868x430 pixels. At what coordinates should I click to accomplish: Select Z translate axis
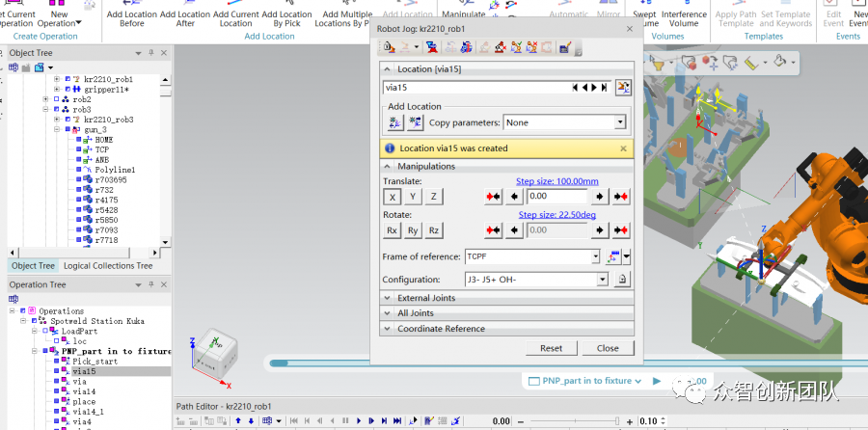pos(434,197)
